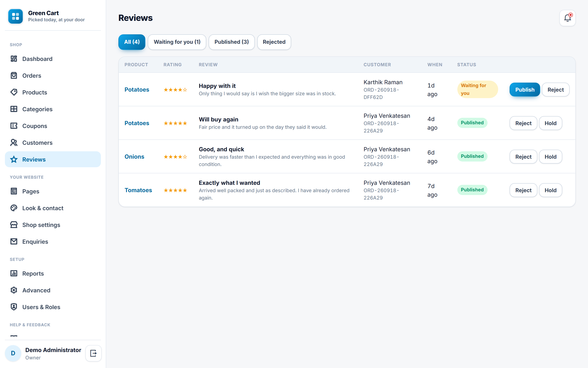This screenshot has height=368, width=588.
Task: Switch to Waiting for you (1) tab
Action: tap(177, 42)
